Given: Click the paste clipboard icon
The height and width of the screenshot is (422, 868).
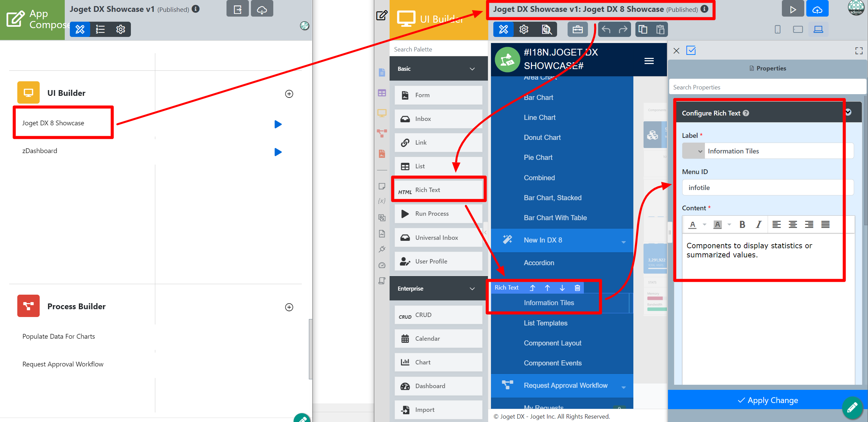Looking at the screenshot, I should [x=660, y=30].
